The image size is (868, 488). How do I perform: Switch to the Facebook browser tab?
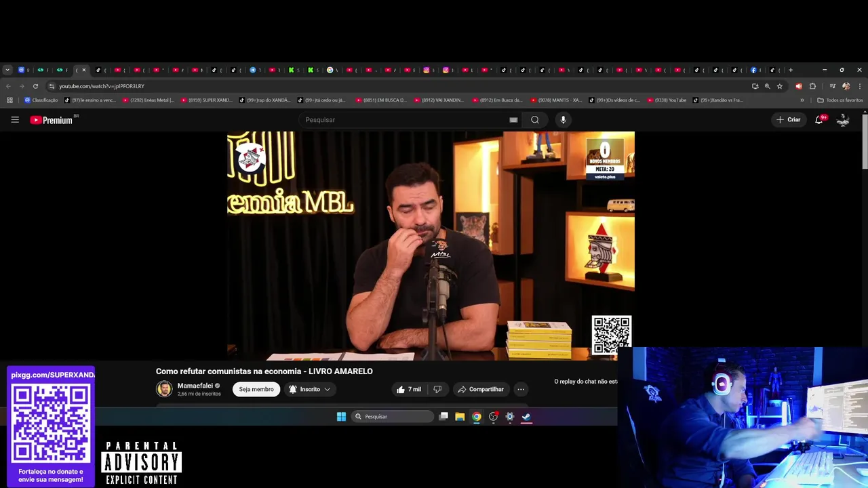[x=753, y=70]
